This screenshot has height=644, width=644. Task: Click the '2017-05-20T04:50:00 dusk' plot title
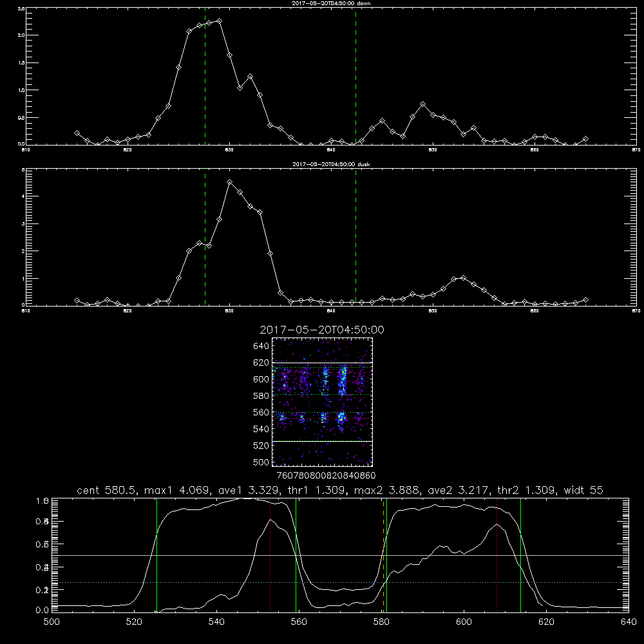coord(331,164)
